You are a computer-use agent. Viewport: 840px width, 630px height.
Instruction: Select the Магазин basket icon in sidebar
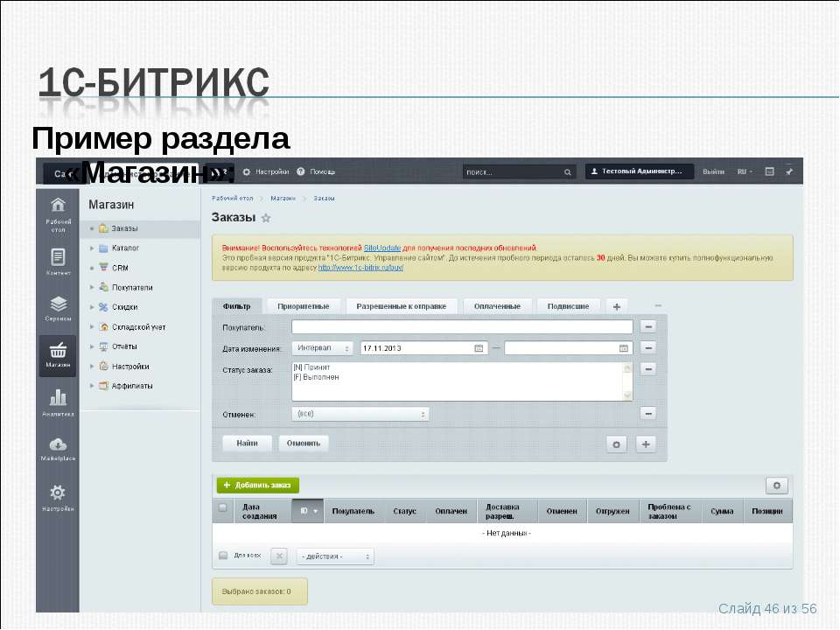(x=58, y=355)
